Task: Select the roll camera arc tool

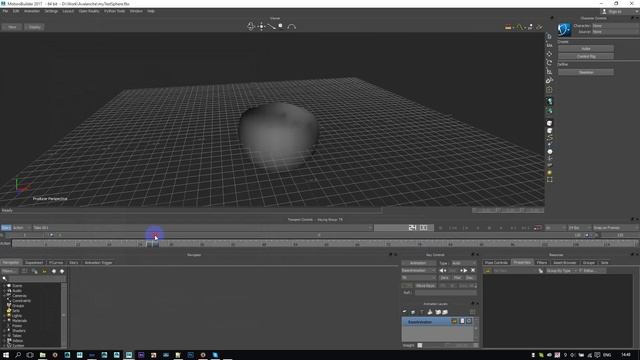Action: [291, 27]
